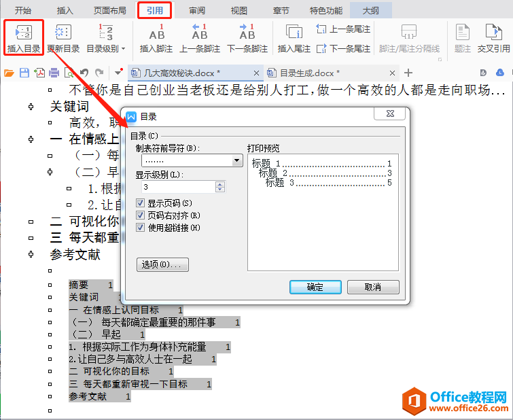
Task: Switch to the 开始 tab
Action: [x=23, y=10]
